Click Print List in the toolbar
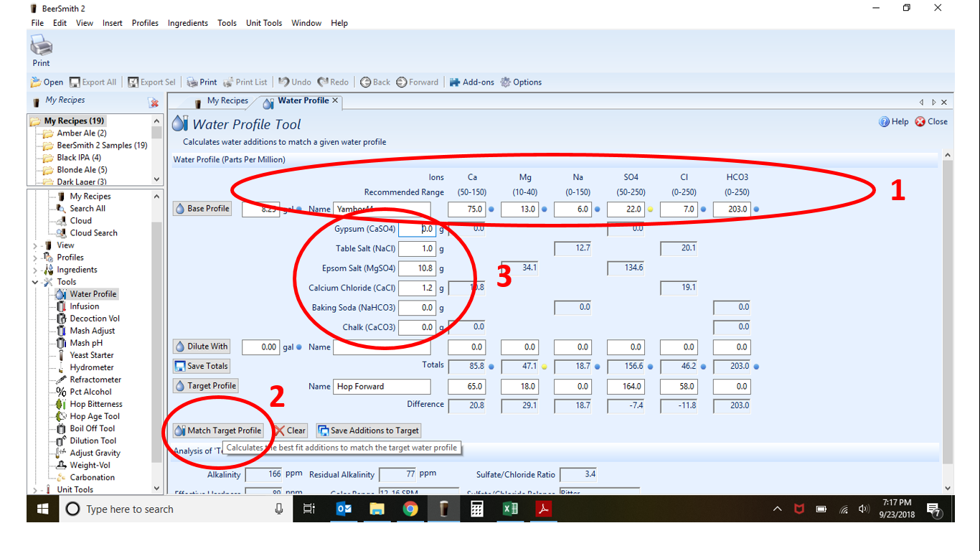The width and height of the screenshot is (980, 551). pos(245,82)
